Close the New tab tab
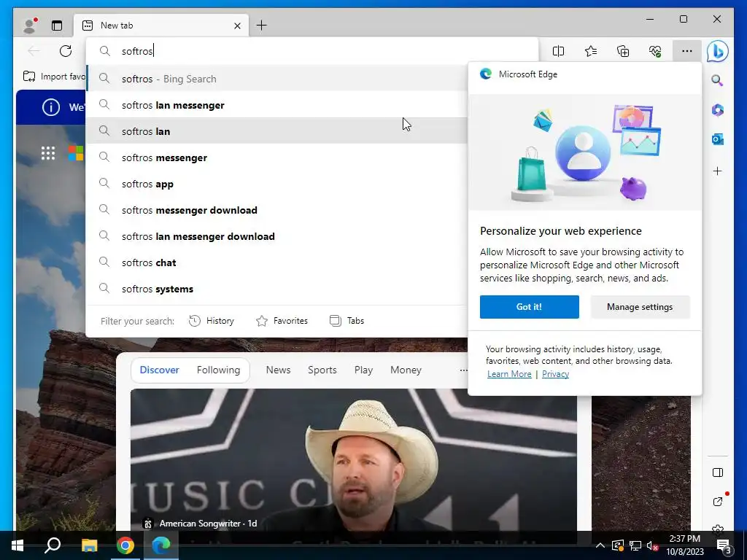 tap(237, 26)
